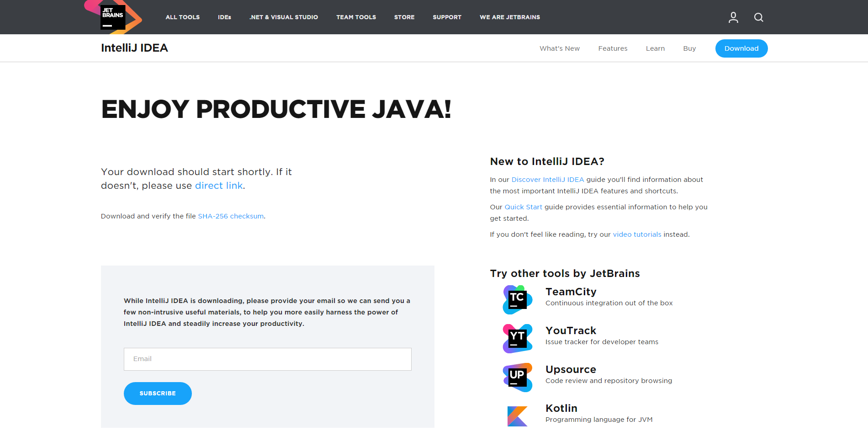Click 'Programming language for JVM' text
This screenshot has height=447, width=868.
599,420
